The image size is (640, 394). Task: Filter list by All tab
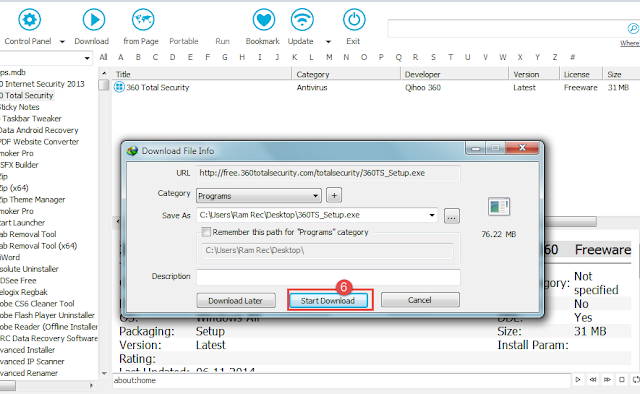103,57
